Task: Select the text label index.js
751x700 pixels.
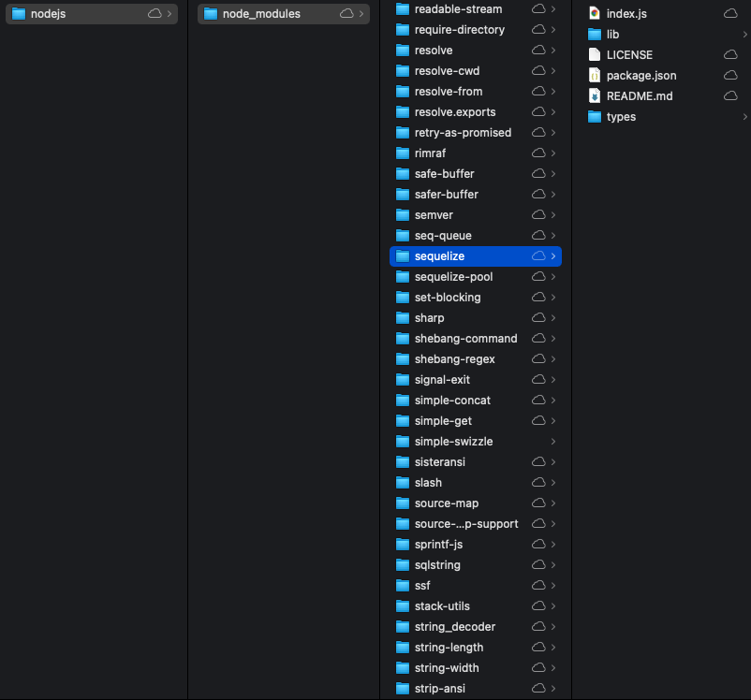Action: point(626,14)
